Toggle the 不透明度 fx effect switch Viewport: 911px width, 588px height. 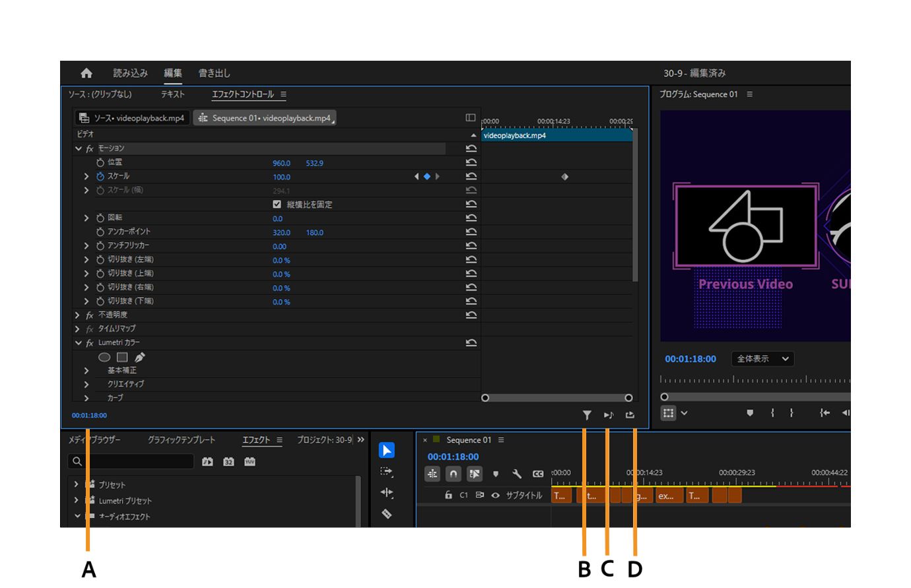[x=90, y=315]
